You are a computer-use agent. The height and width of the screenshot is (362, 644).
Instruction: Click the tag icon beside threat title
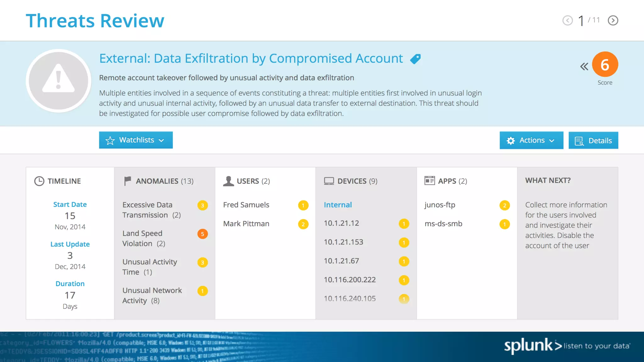[415, 59]
